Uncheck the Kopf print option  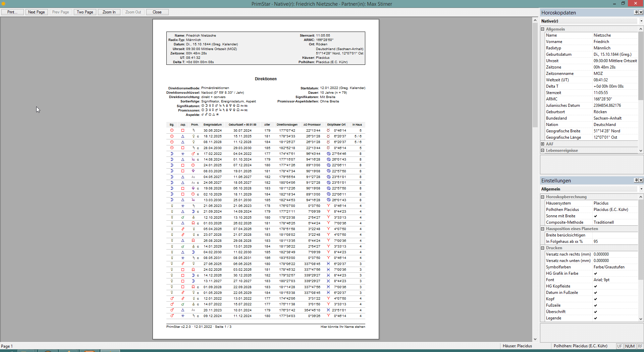595,299
